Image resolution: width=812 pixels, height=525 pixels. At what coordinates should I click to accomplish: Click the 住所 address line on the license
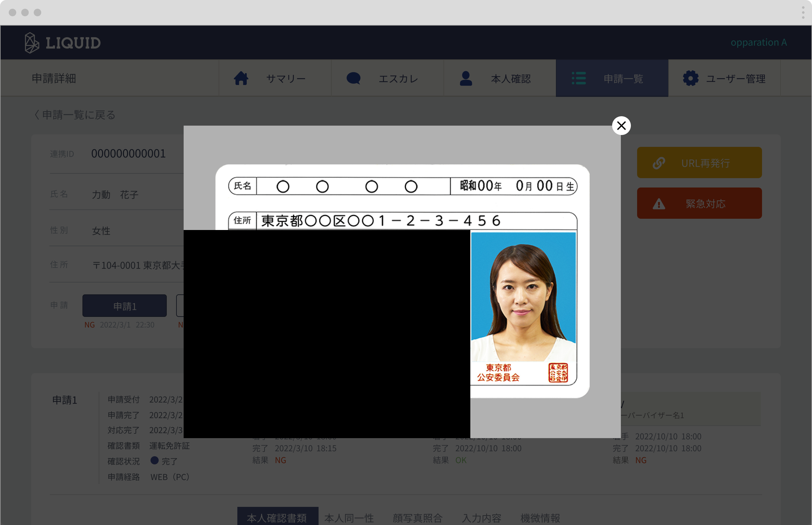pyautogui.click(x=403, y=221)
